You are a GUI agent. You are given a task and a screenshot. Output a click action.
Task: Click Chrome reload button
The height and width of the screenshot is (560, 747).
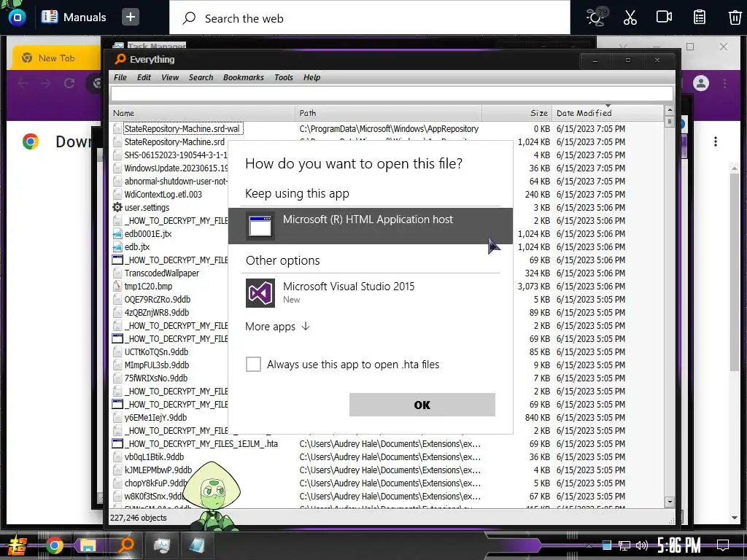click(69, 83)
